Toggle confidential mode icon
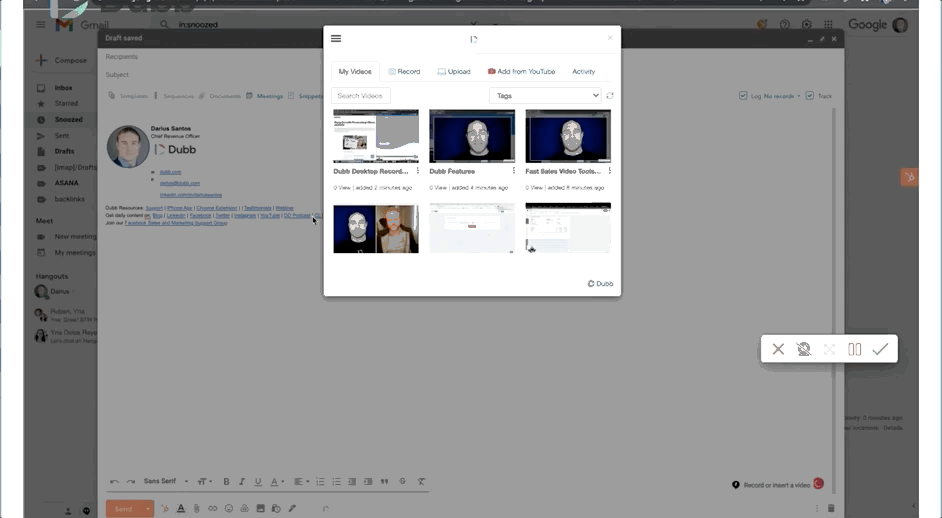Viewport: 942px width, 518px height. (276, 508)
